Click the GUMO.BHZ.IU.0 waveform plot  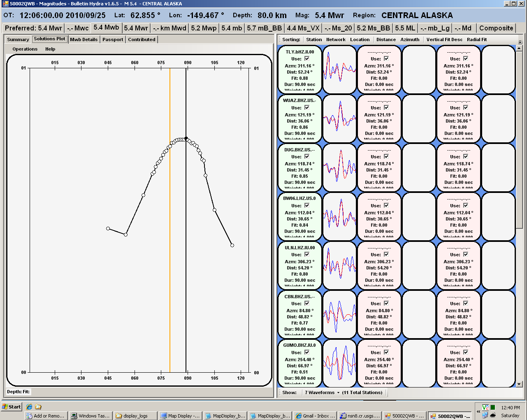click(x=339, y=363)
